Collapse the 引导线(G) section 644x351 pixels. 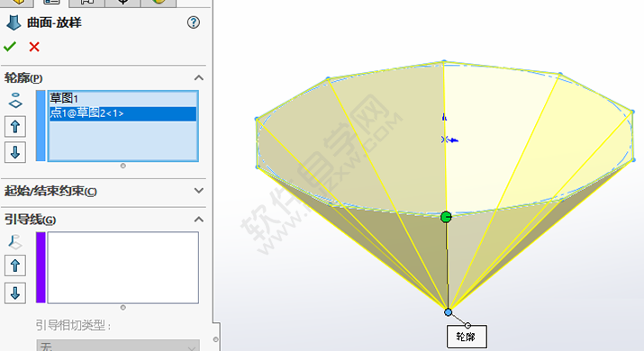199,220
